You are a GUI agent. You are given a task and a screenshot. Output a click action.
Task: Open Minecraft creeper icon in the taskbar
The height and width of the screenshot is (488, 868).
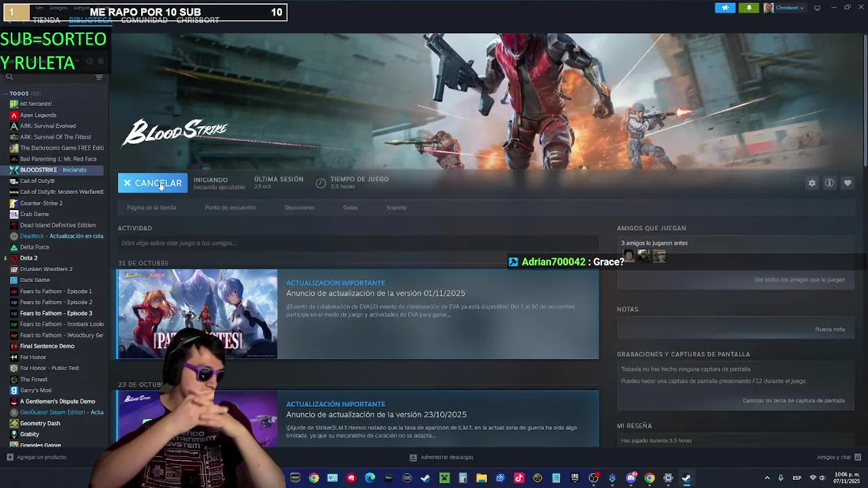point(444,478)
